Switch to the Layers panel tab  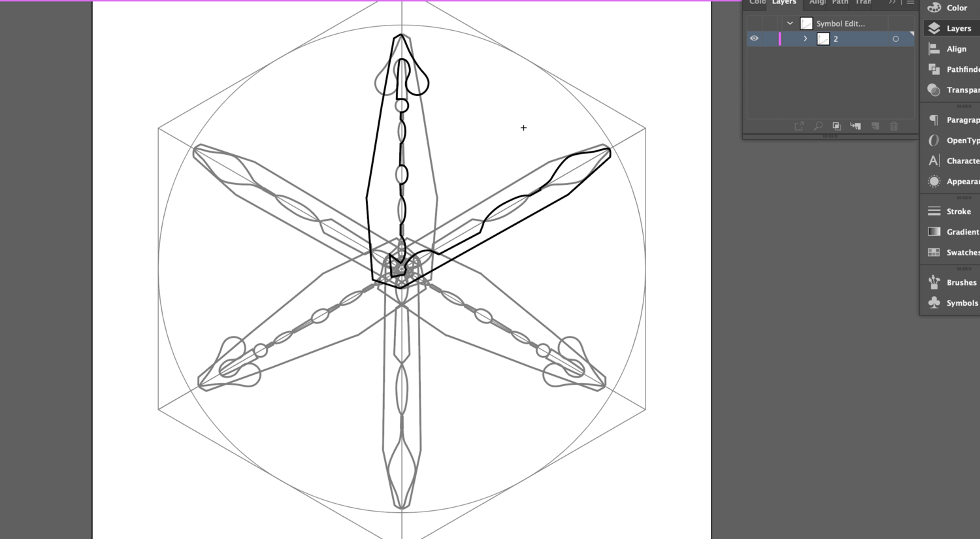[784, 3]
